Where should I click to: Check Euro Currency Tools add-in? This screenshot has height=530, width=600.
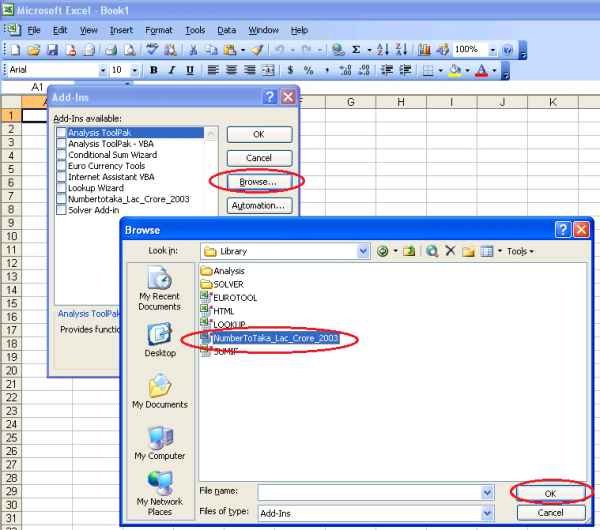click(x=61, y=166)
